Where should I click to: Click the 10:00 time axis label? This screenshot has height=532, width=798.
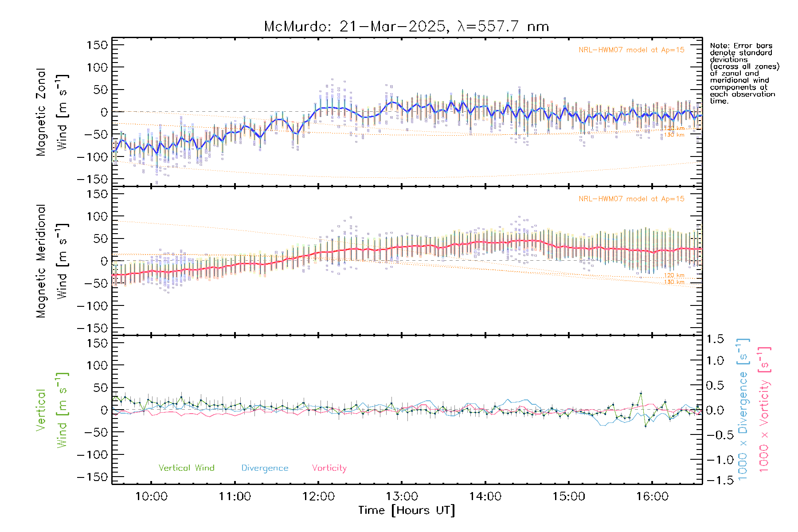click(151, 497)
